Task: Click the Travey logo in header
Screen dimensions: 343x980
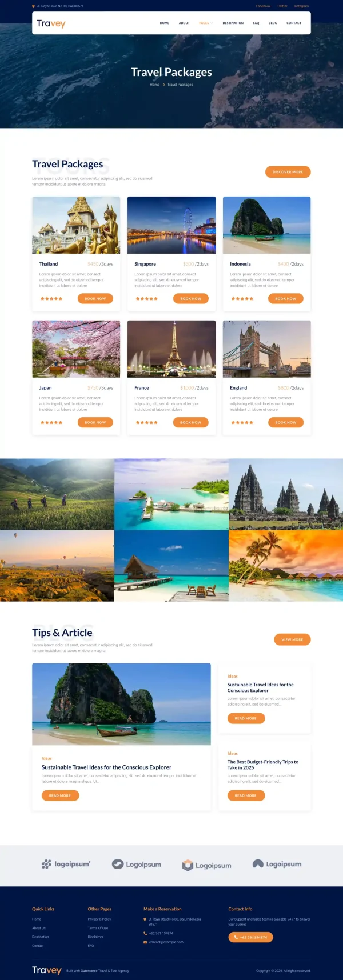Action: click(x=51, y=23)
